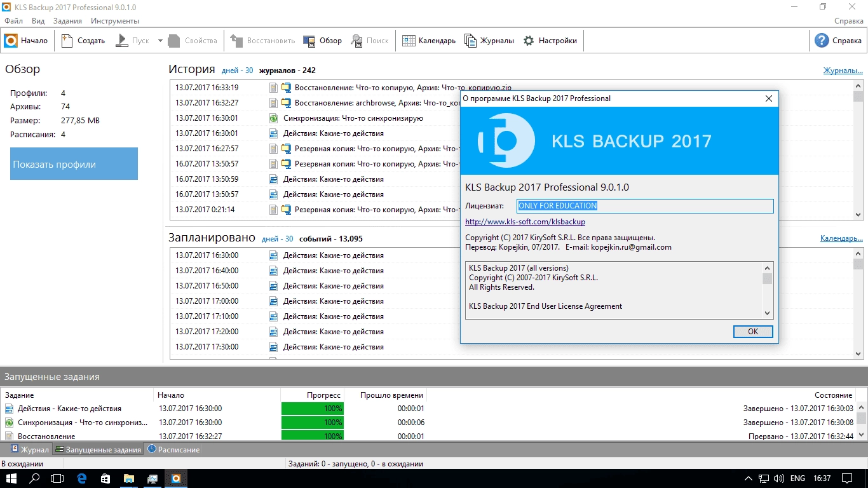
Task: Close the О программе dialog
Action: [x=768, y=98]
